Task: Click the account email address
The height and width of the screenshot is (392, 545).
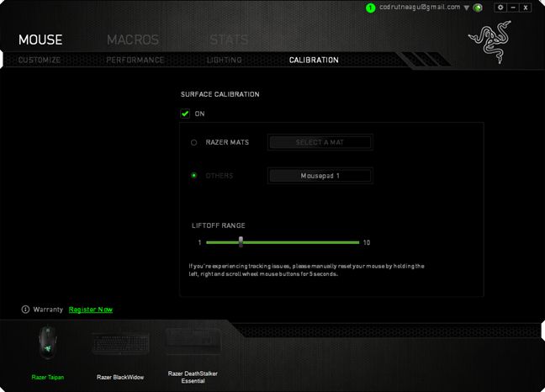Action: point(420,7)
